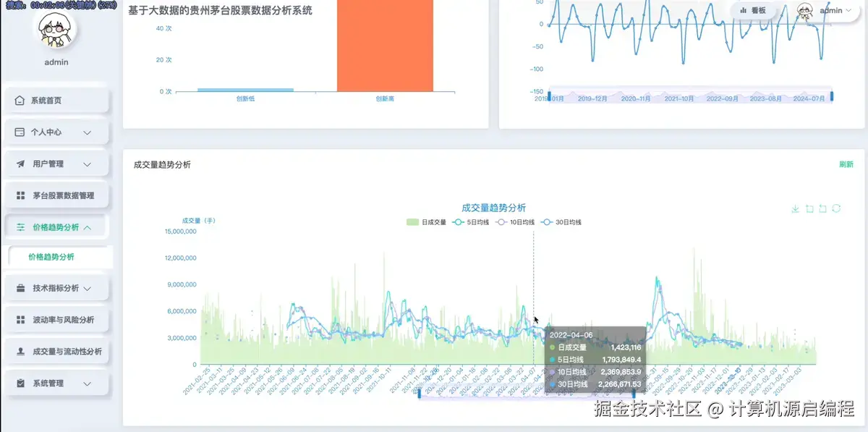Open 波动率与风险分析 menu item

pyautogui.click(x=56, y=320)
